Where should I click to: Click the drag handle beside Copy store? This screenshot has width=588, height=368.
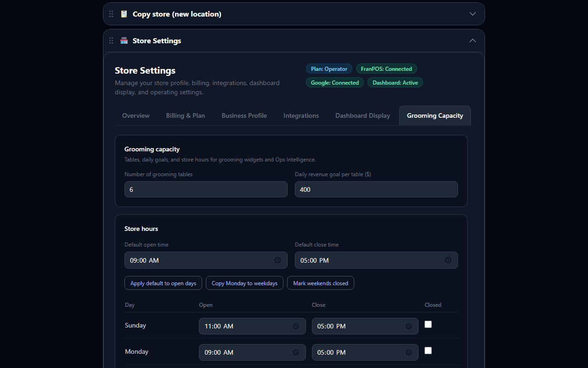[x=111, y=14]
